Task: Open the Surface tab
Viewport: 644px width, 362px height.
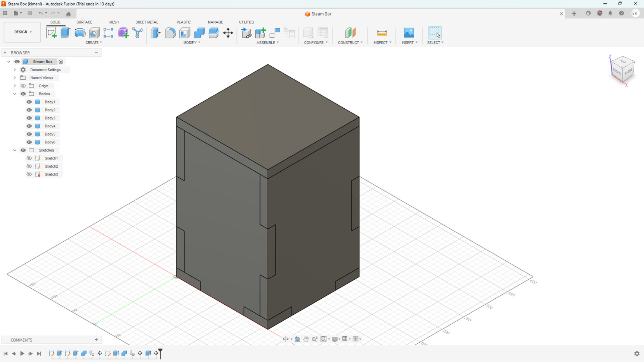Action: (x=84, y=22)
